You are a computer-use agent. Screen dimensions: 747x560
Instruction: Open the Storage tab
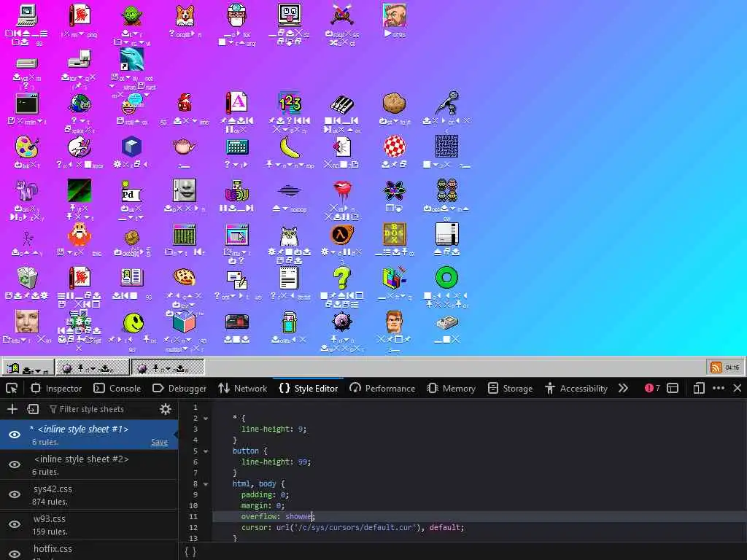(x=510, y=389)
